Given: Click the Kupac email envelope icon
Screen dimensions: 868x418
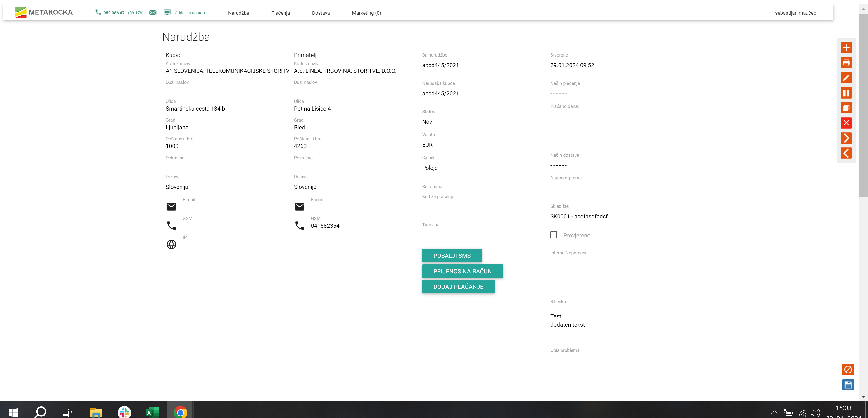Looking at the screenshot, I should [x=171, y=206].
